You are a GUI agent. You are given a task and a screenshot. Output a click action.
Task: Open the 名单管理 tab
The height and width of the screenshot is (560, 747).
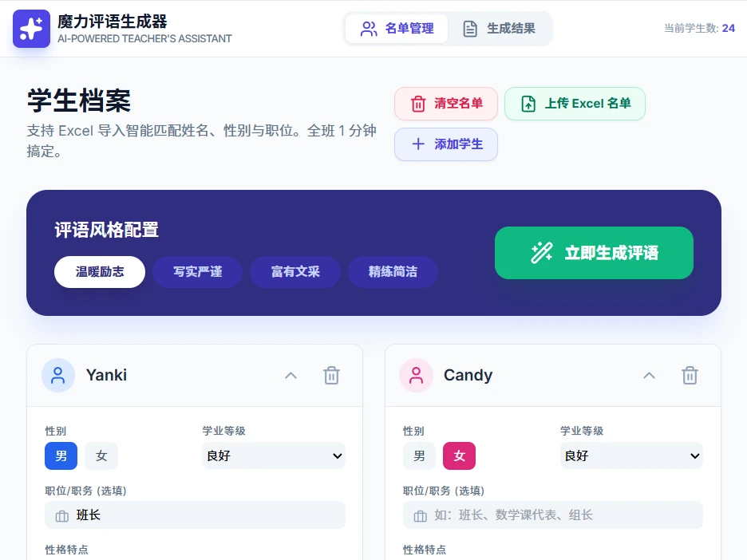pyautogui.click(x=397, y=29)
